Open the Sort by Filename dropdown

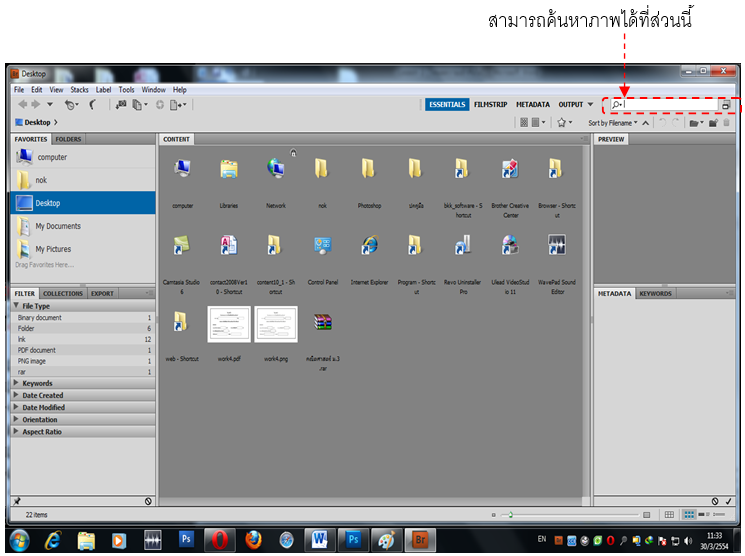click(613, 123)
